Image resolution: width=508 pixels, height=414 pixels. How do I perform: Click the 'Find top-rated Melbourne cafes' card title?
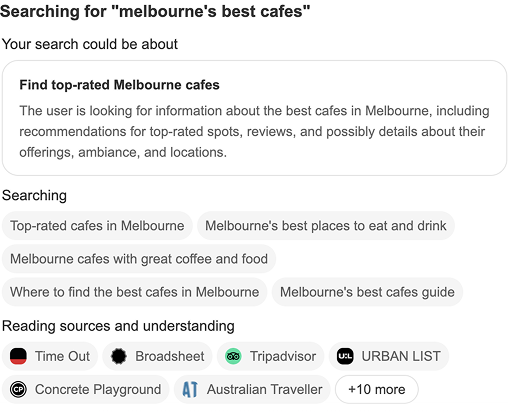pos(119,85)
